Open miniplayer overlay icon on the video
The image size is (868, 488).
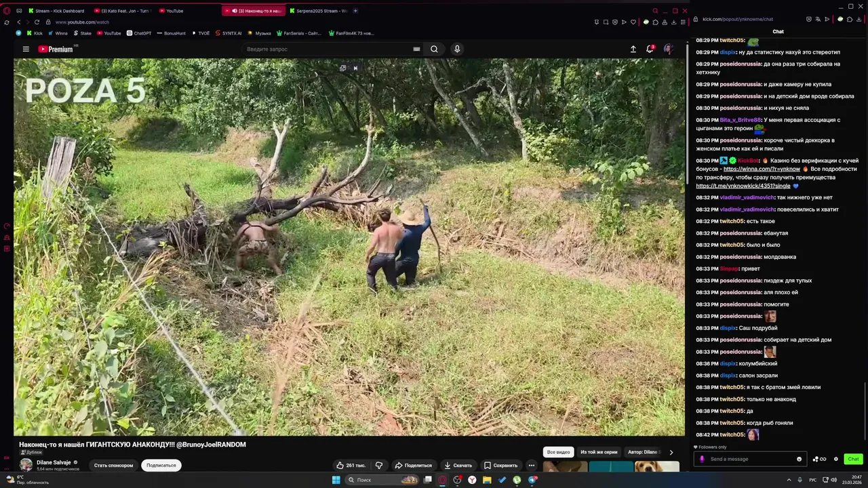(x=343, y=68)
